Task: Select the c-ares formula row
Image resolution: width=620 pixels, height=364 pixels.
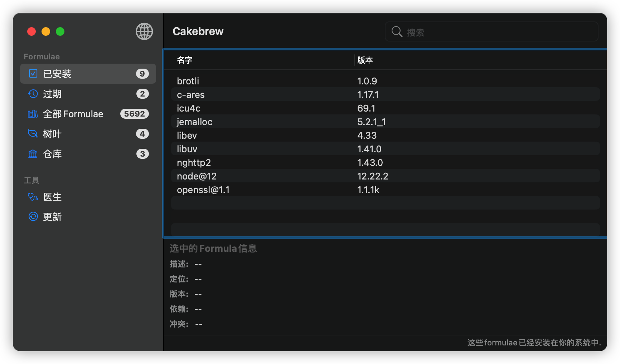Action: pos(386,95)
